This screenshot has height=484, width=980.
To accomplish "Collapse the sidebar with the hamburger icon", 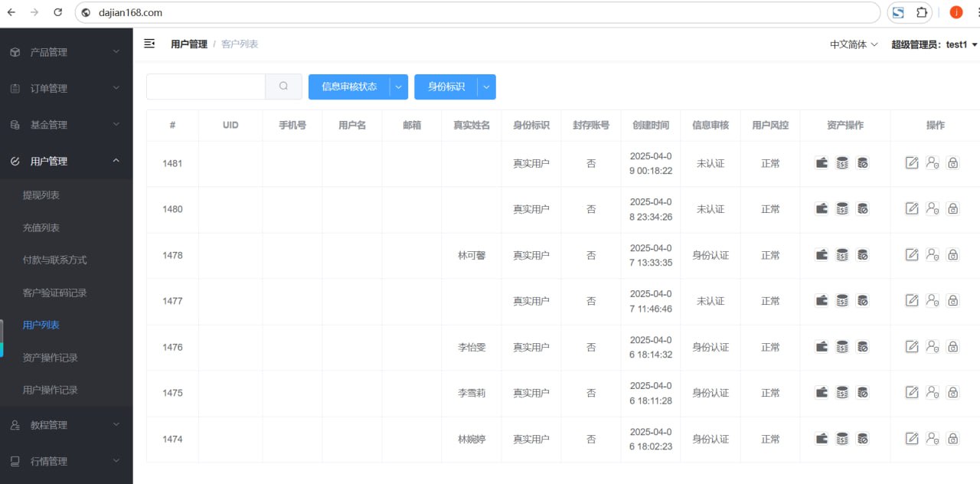I will (149, 44).
